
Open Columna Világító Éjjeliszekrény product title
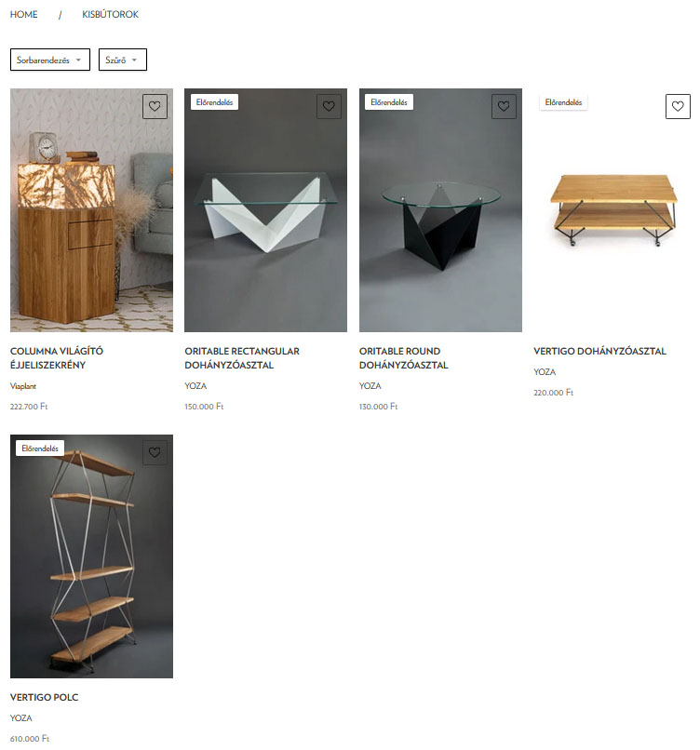coord(57,357)
